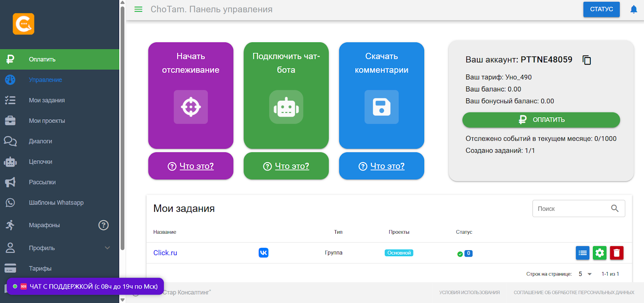Screen dimensions: 644x303
Task: Open the Click.ru task link
Action: pyautogui.click(x=165, y=253)
